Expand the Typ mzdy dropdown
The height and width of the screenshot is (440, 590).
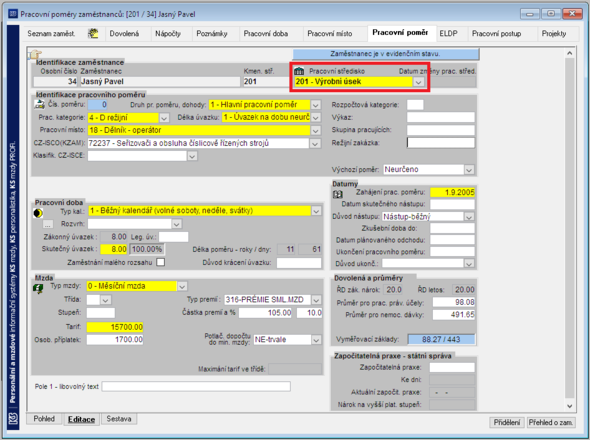[182, 286]
